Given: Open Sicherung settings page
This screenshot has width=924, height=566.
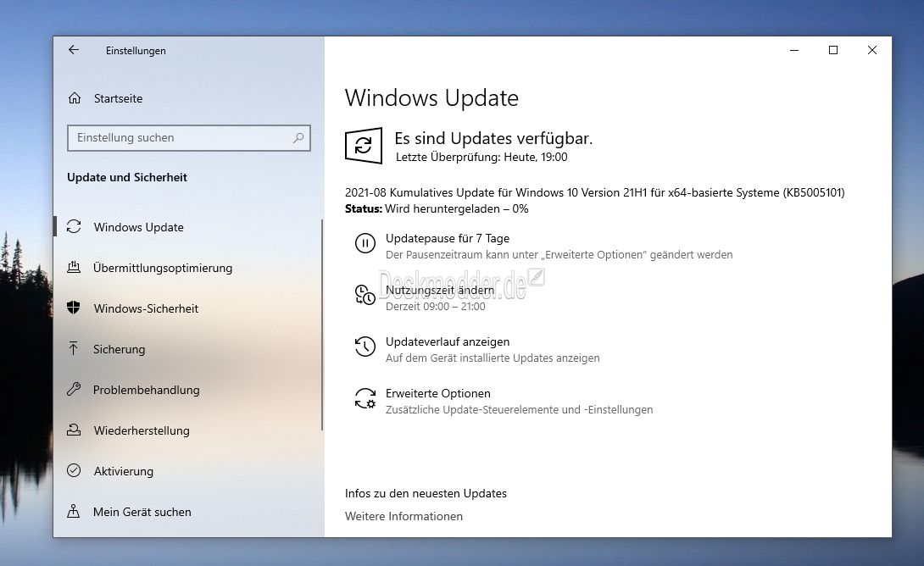Looking at the screenshot, I should [188, 349].
